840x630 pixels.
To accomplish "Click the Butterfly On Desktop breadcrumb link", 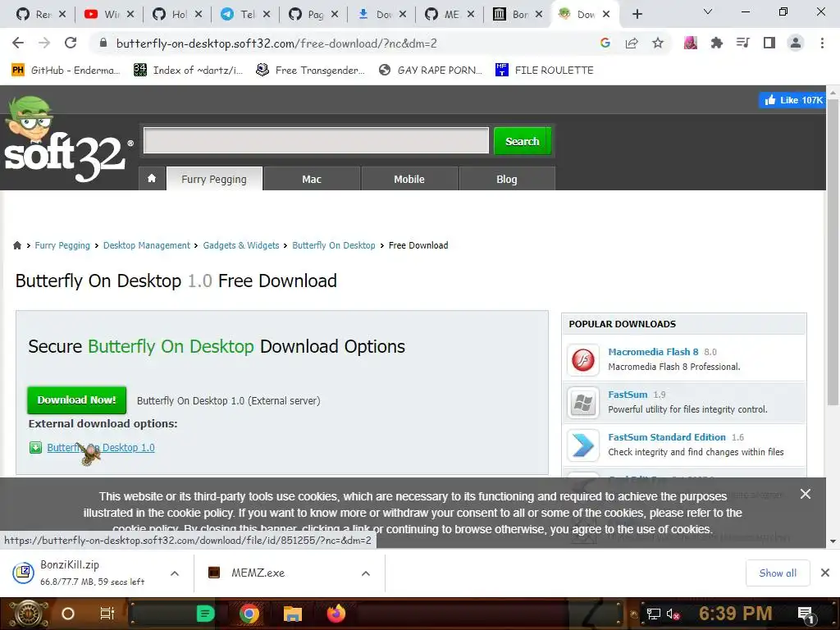I will tap(333, 245).
